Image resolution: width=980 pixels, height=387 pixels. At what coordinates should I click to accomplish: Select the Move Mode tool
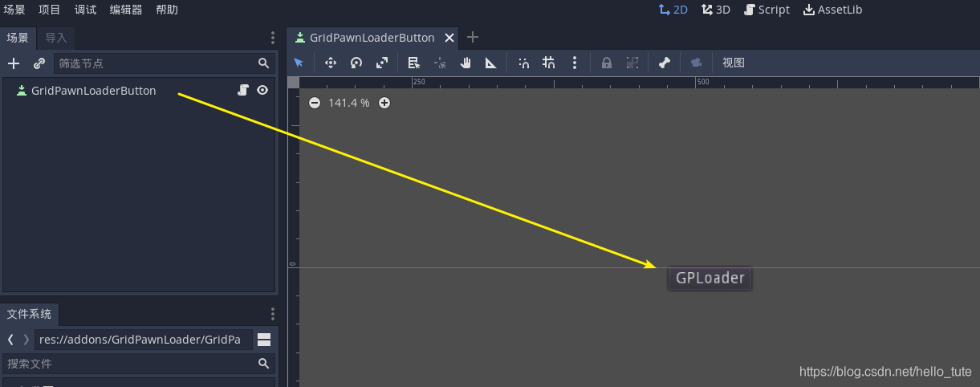(330, 63)
